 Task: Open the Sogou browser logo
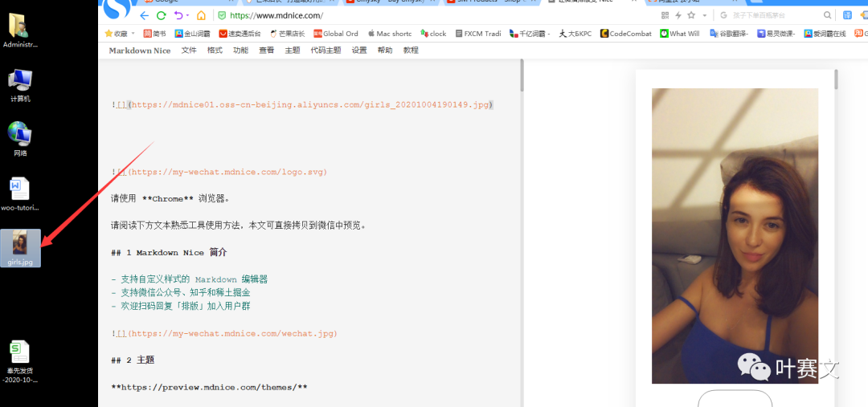point(117,8)
